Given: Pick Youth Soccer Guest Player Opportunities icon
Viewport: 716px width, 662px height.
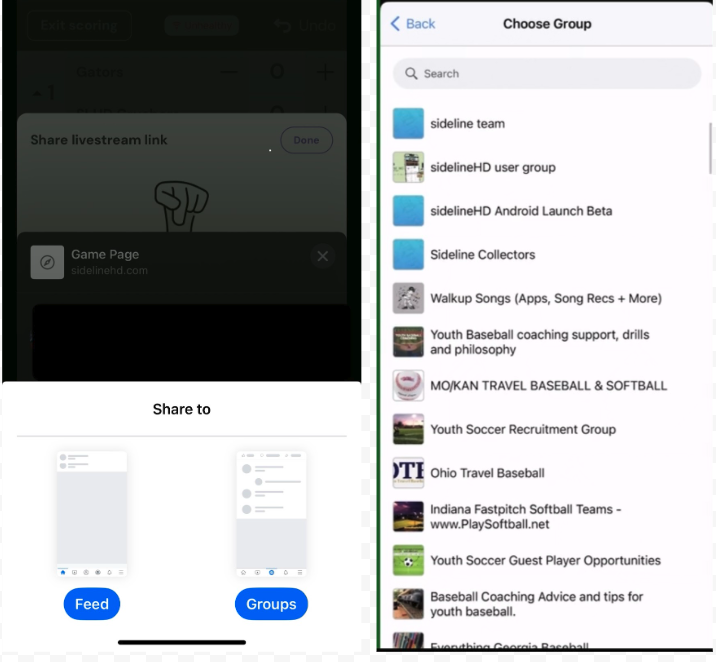Looking at the screenshot, I should [408, 561].
